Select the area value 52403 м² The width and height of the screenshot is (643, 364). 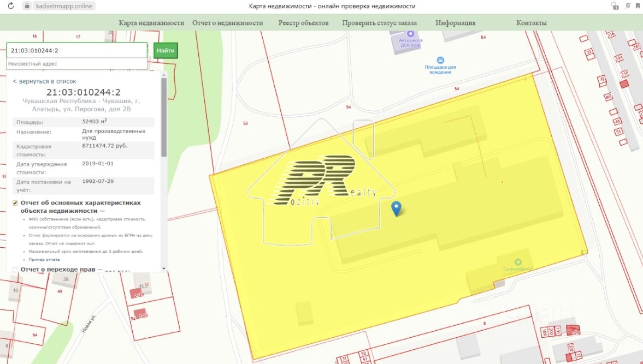tap(95, 122)
